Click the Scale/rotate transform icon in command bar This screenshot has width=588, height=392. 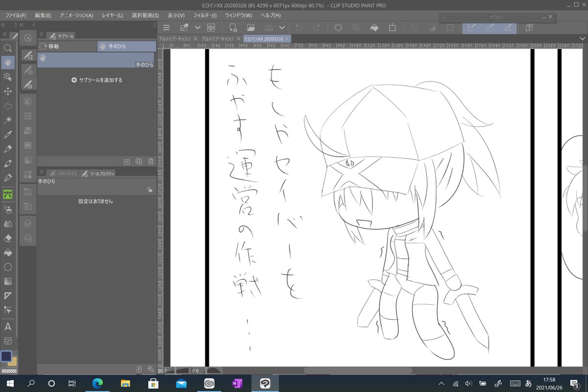click(x=392, y=27)
